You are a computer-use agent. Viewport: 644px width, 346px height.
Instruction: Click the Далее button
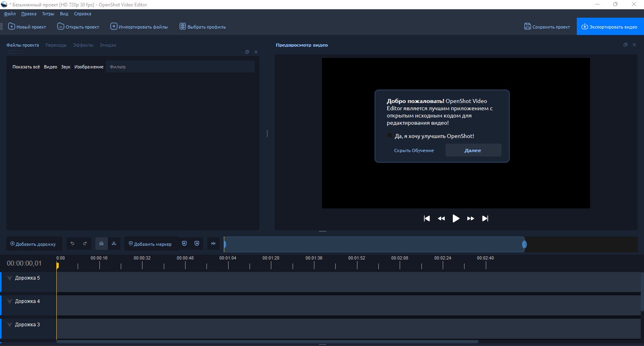[473, 150]
